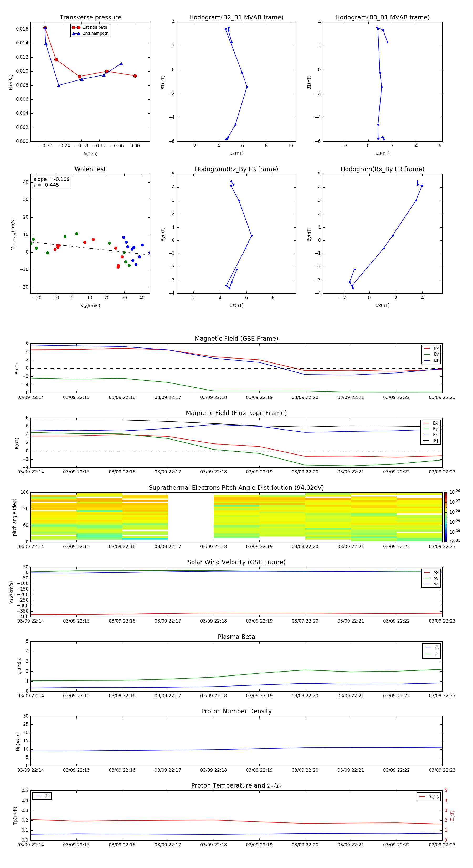This screenshot has height=868, width=473.
Task: Select the Tp legend entry
Action: click(x=42, y=796)
